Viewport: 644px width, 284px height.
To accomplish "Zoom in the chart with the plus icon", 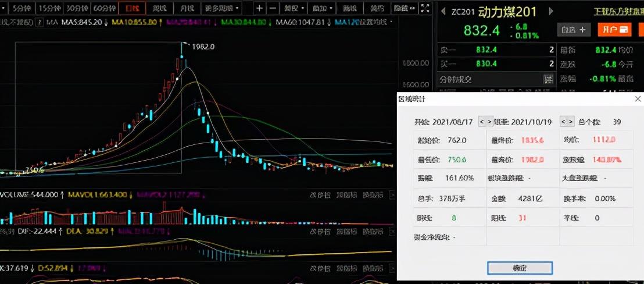I will point(259,8).
